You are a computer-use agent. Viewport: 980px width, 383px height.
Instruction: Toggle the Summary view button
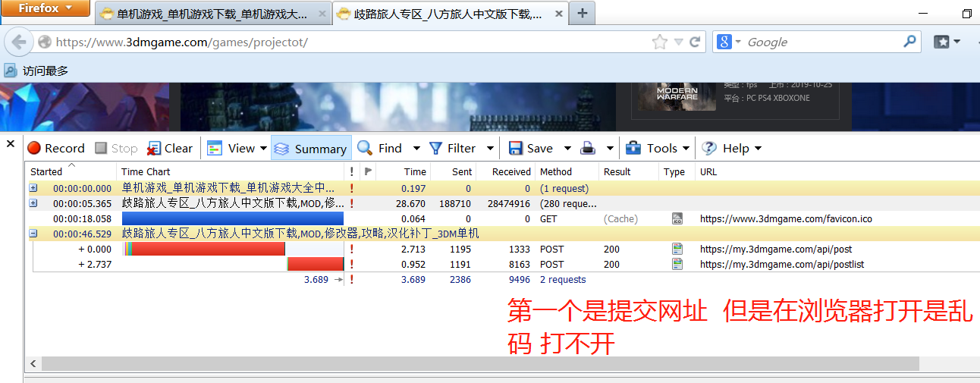tap(310, 149)
